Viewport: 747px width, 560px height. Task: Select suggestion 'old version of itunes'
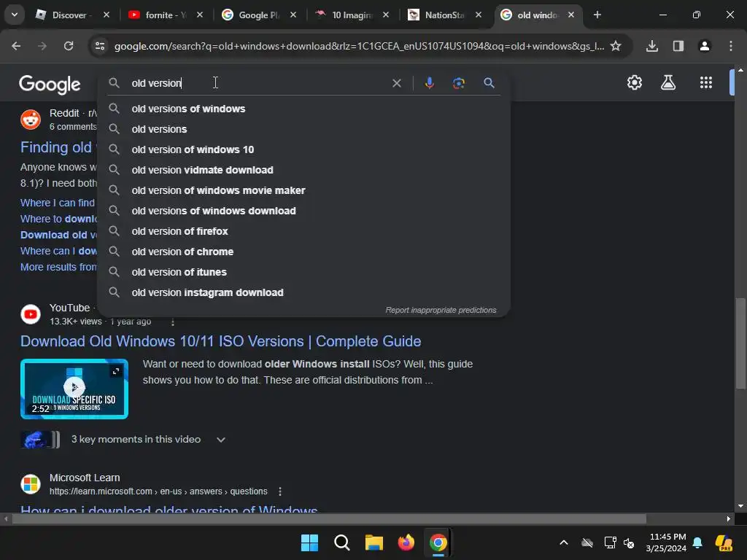point(304,273)
